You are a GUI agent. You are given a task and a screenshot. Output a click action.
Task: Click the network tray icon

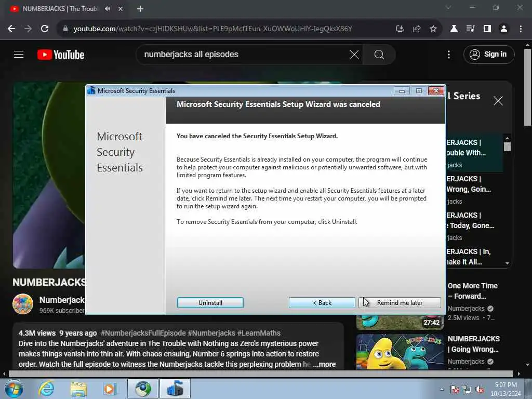click(x=467, y=390)
